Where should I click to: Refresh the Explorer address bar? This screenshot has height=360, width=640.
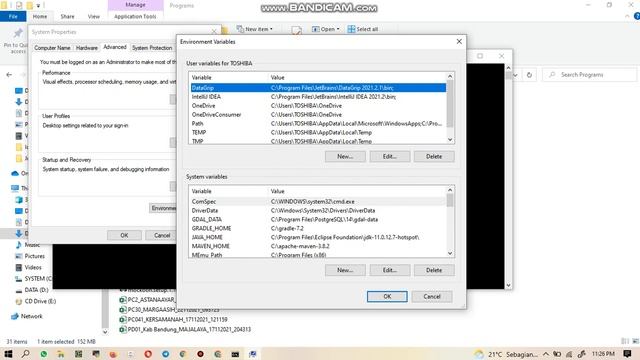point(529,75)
